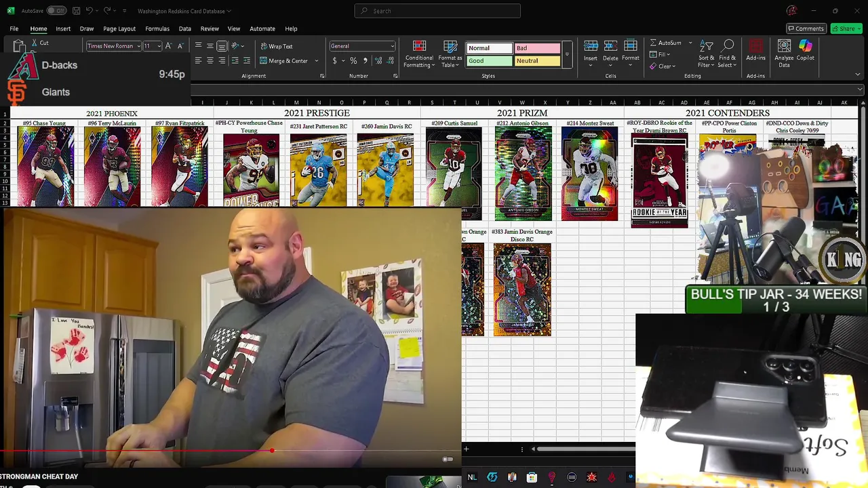
Task: Select Middle Align icon
Action: [210, 46]
